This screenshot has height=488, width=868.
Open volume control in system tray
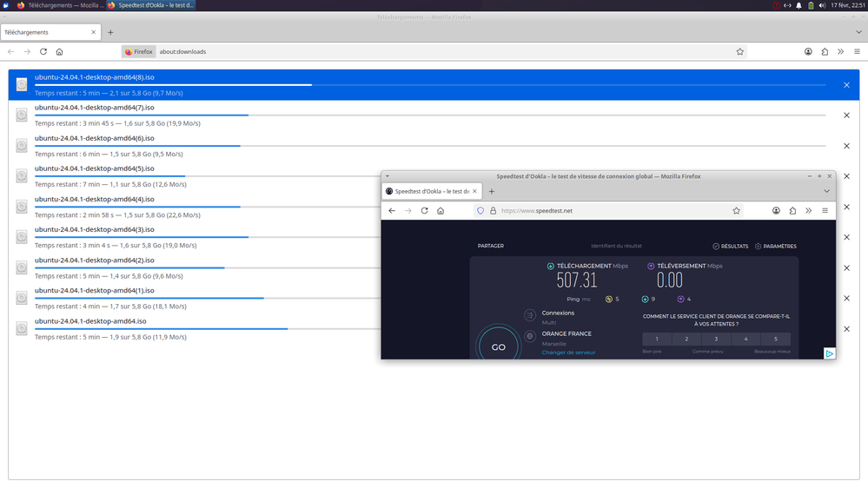(x=822, y=5)
